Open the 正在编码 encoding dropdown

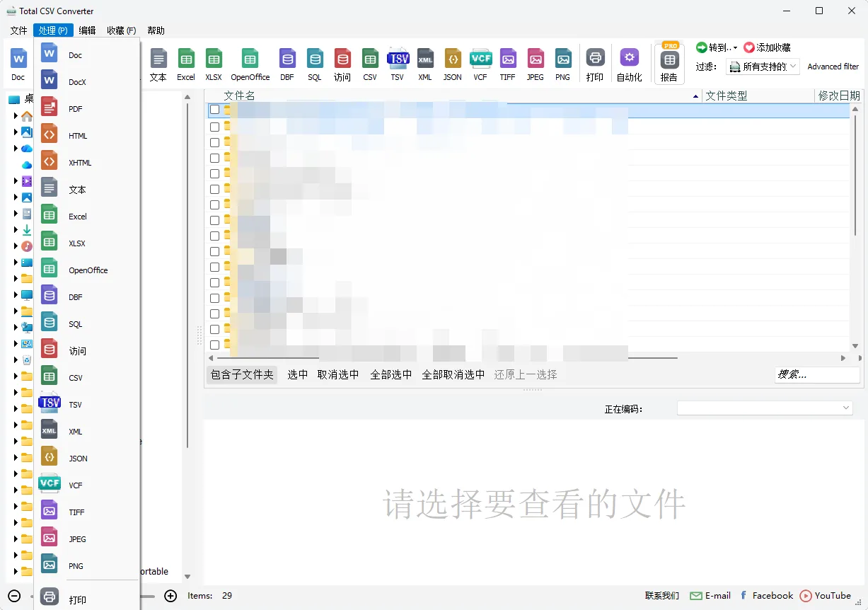tap(765, 408)
